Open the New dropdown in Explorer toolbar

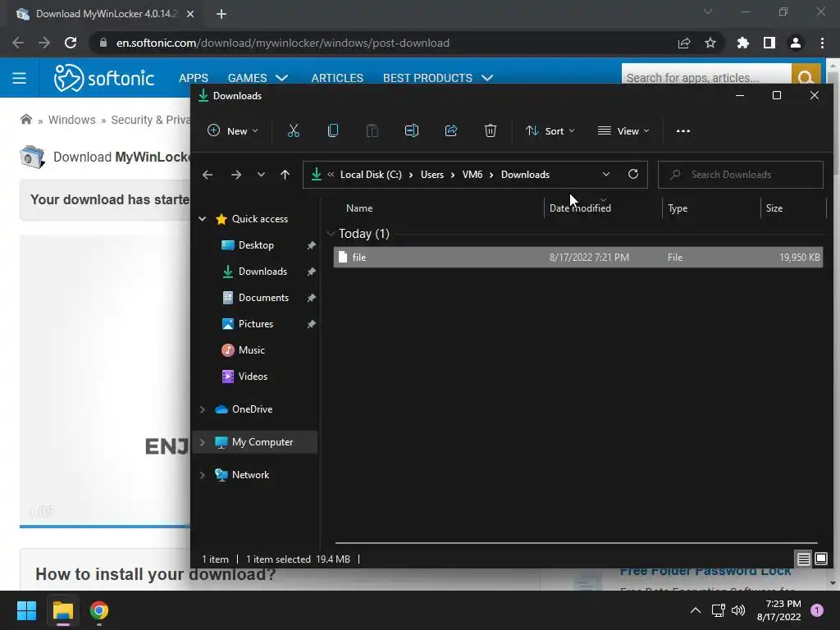(233, 130)
